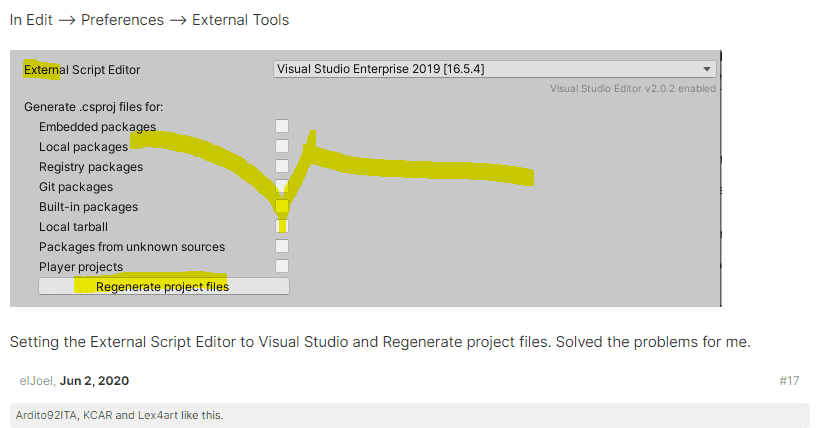Toggle the Player projects checkbox
824x428 pixels.
point(282,266)
